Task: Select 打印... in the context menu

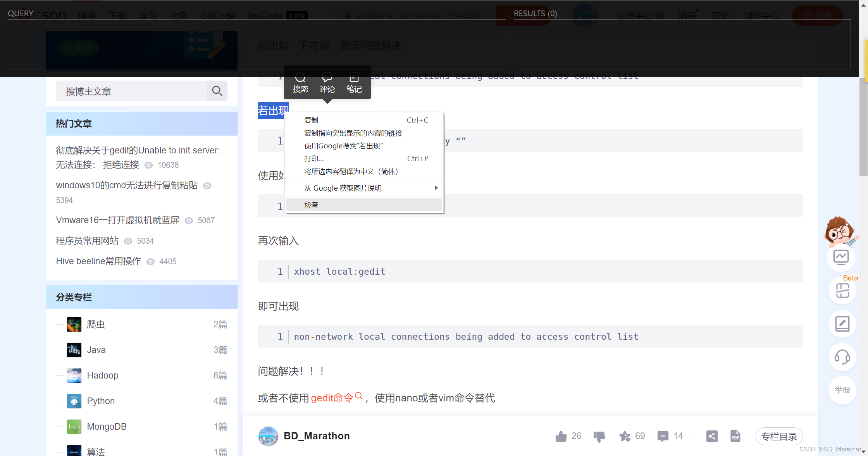Action: (x=364, y=159)
